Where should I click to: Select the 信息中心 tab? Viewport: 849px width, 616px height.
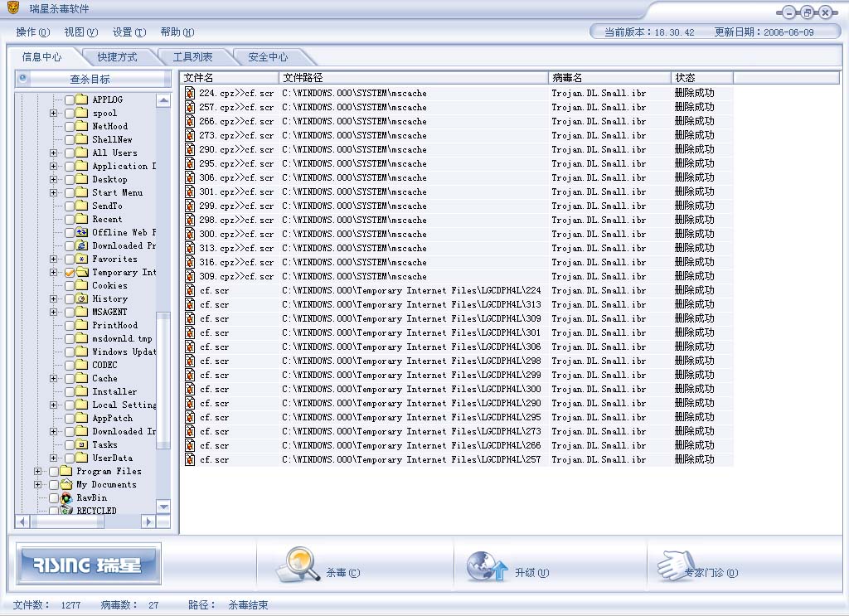tap(41, 57)
